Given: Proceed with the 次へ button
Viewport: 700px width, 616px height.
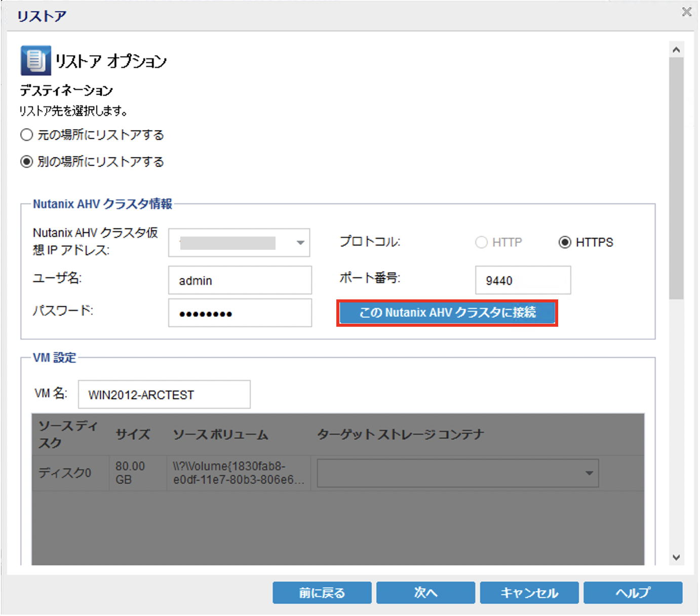Looking at the screenshot, I should 425,593.
